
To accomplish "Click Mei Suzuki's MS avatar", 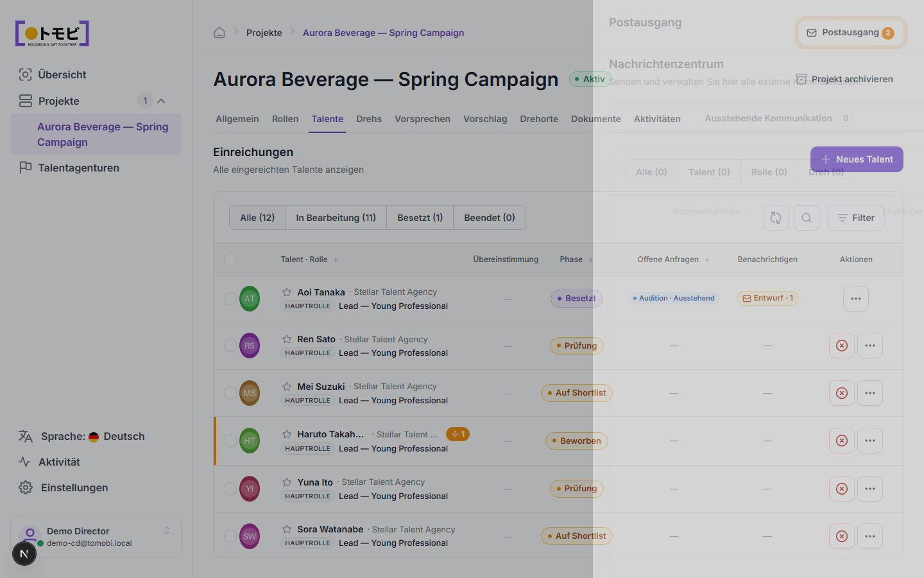I will tap(250, 393).
